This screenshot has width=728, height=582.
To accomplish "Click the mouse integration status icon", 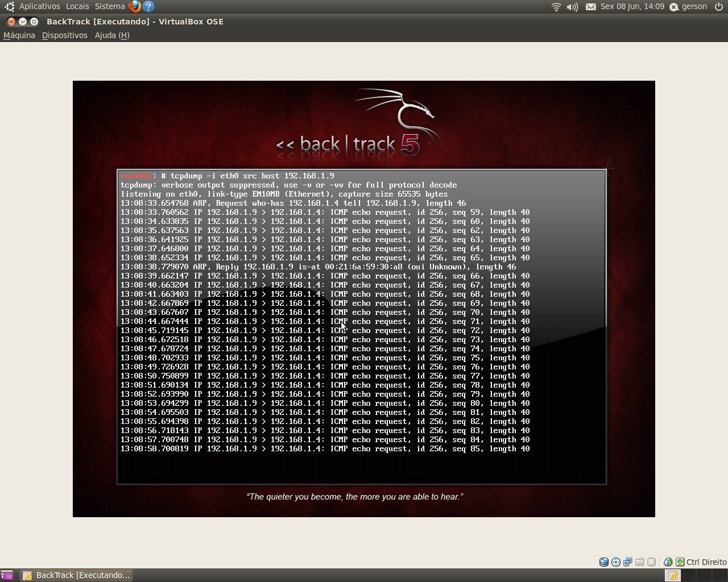I will (x=668, y=562).
